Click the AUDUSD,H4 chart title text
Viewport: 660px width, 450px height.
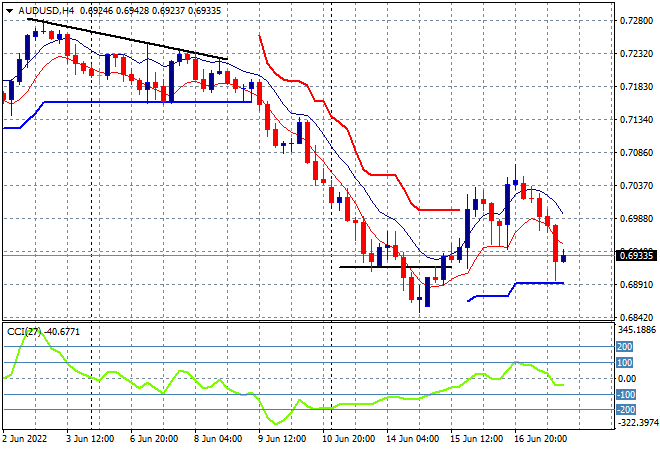[x=46, y=11]
